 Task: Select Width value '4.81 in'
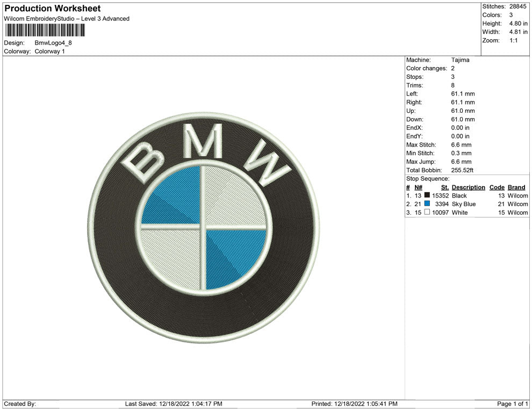[x=519, y=32]
